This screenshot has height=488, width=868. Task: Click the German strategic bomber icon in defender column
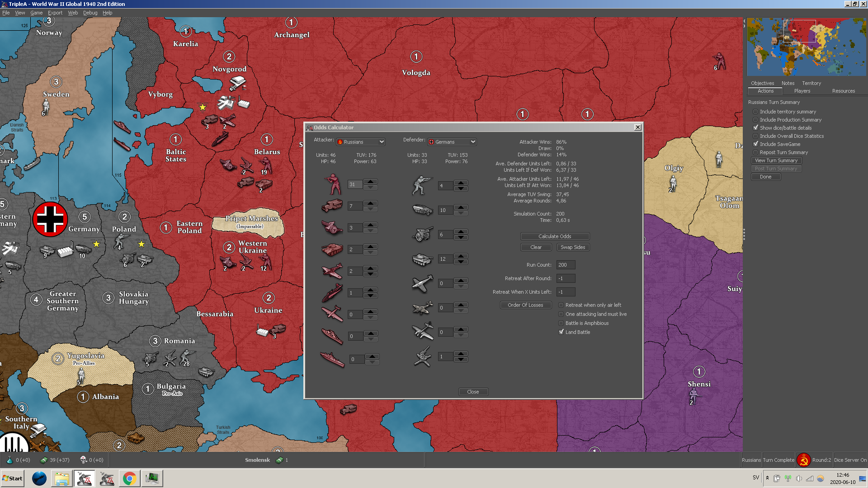[422, 331]
